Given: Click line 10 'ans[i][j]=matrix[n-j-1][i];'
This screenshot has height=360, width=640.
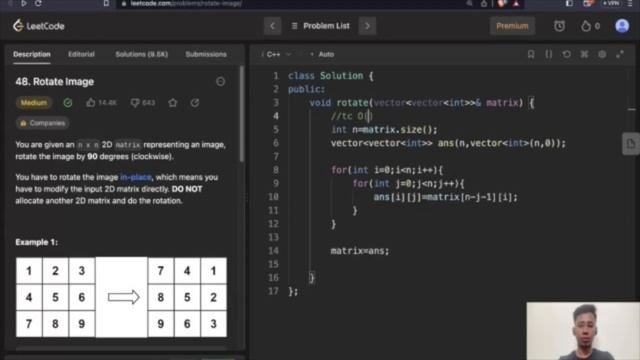Looking at the screenshot, I should pyautogui.click(x=446, y=197).
